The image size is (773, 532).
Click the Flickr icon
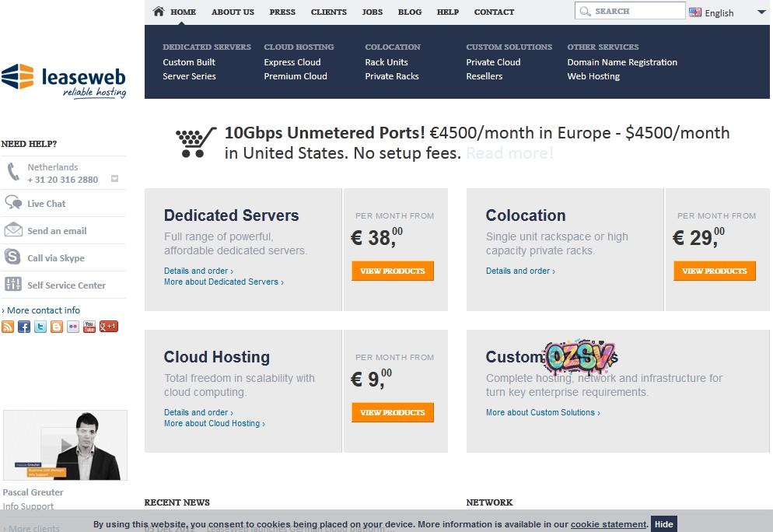[72, 327]
